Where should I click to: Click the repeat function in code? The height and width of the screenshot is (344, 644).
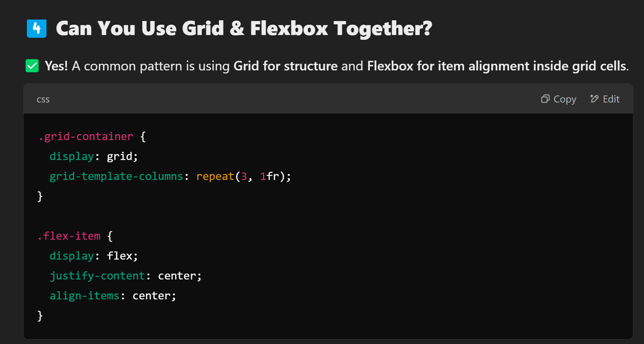[x=215, y=177]
